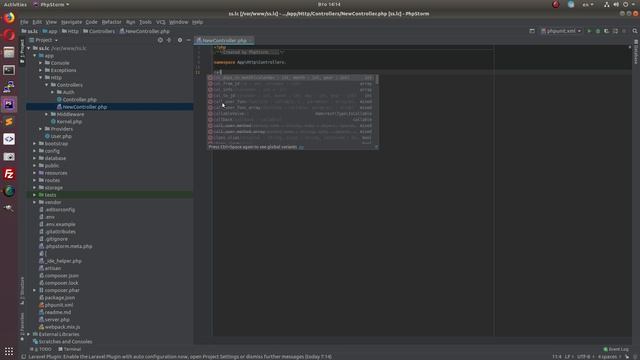Collapse the ss.lc project root
640x360 pixels.
coord(29,48)
